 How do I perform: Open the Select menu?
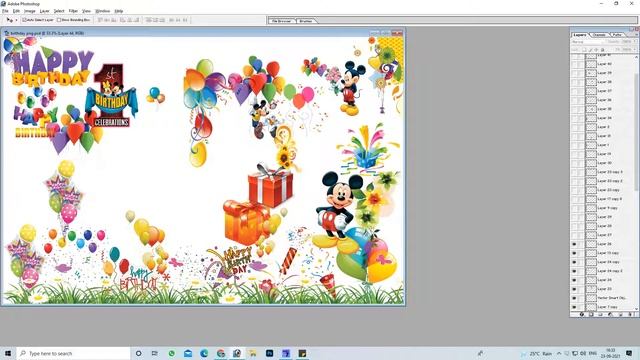tap(59, 11)
